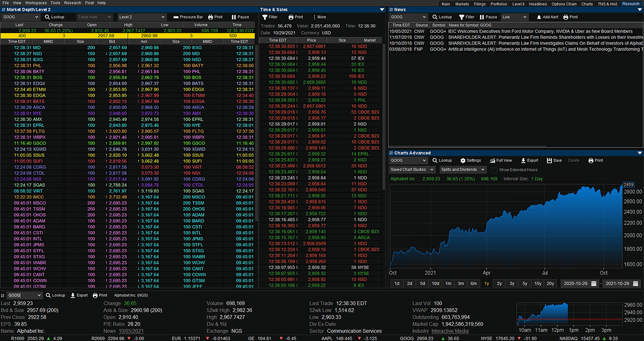Open Filter in the News panel
The width and height of the screenshot is (644, 341).
(x=467, y=17)
